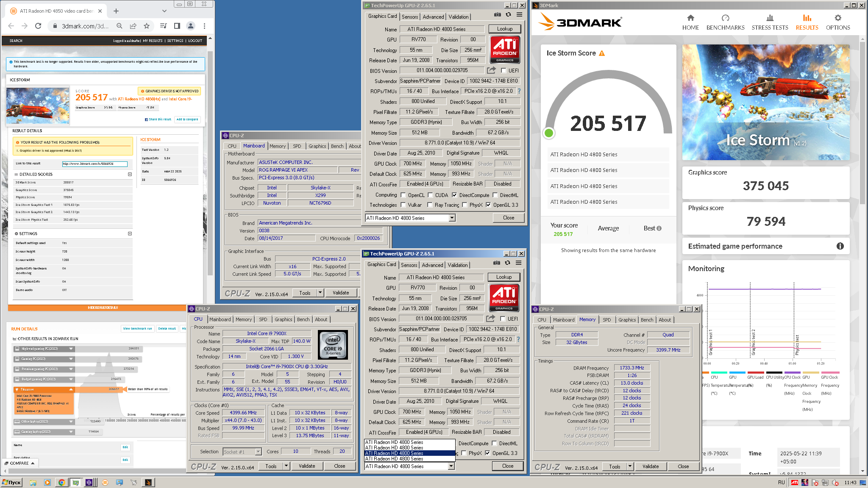Click info icon beside Estimated game performance

pos(840,246)
